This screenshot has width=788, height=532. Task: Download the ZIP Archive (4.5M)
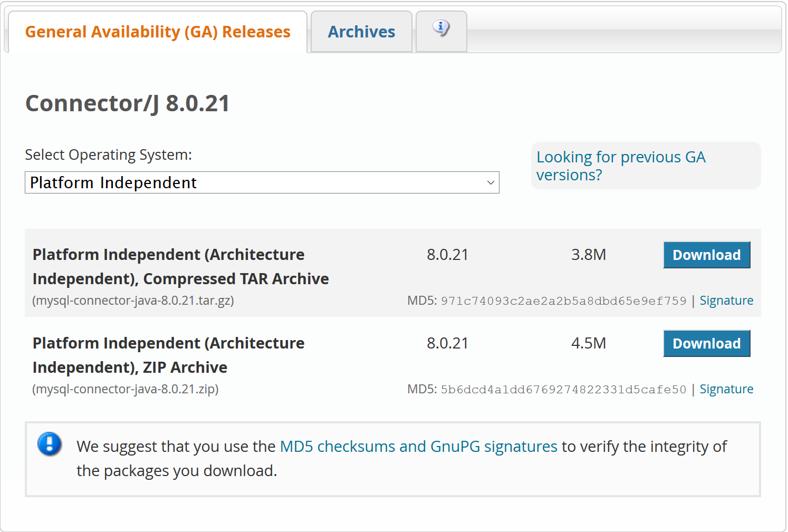click(x=707, y=343)
